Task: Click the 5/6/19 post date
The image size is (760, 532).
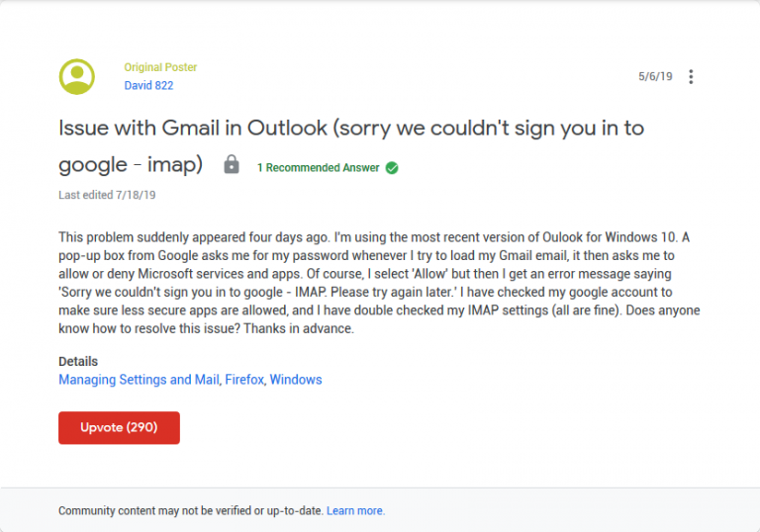Action: [x=655, y=76]
